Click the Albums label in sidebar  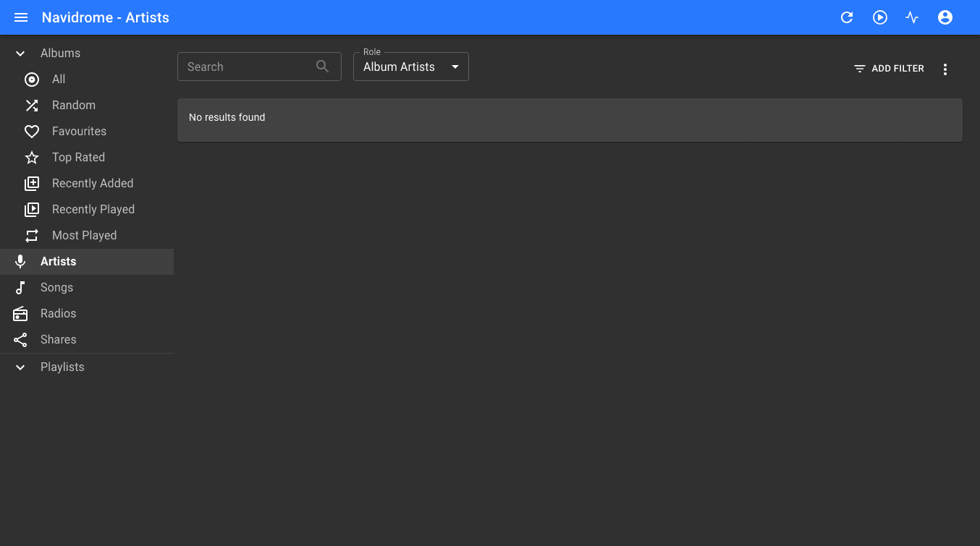(x=60, y=54)
